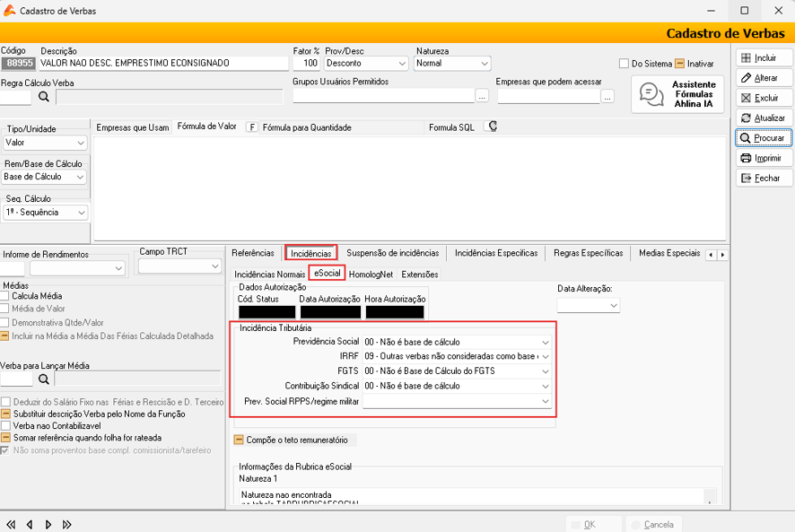Image resolution: width=795 pixels, height=532 pixels.
Task: Open Data Alteração dropdown
Action: pyautogui.click(x=589, y=305)
